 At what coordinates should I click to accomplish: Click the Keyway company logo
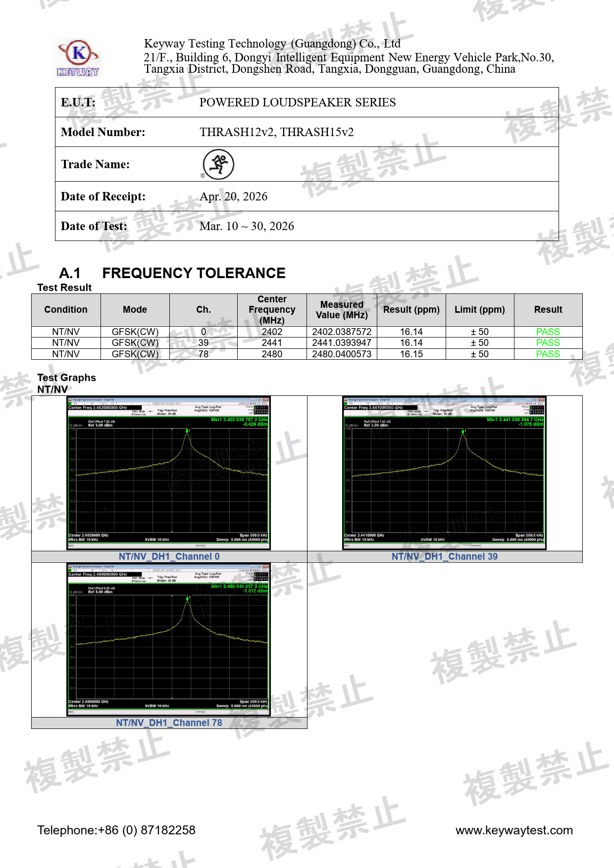click(78, 58)
